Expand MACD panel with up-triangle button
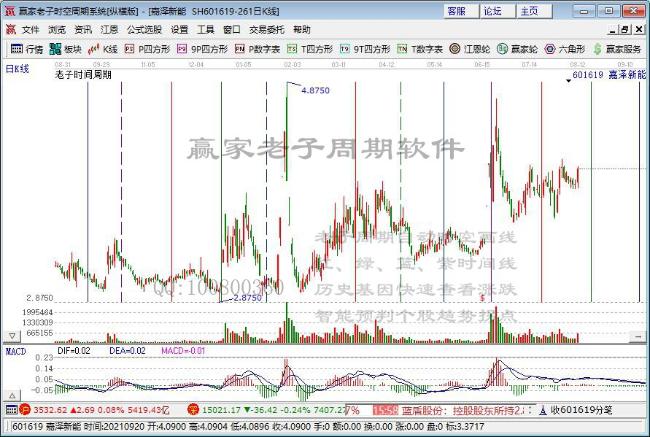This screenshot has height=437, width=650. point(12,396)
